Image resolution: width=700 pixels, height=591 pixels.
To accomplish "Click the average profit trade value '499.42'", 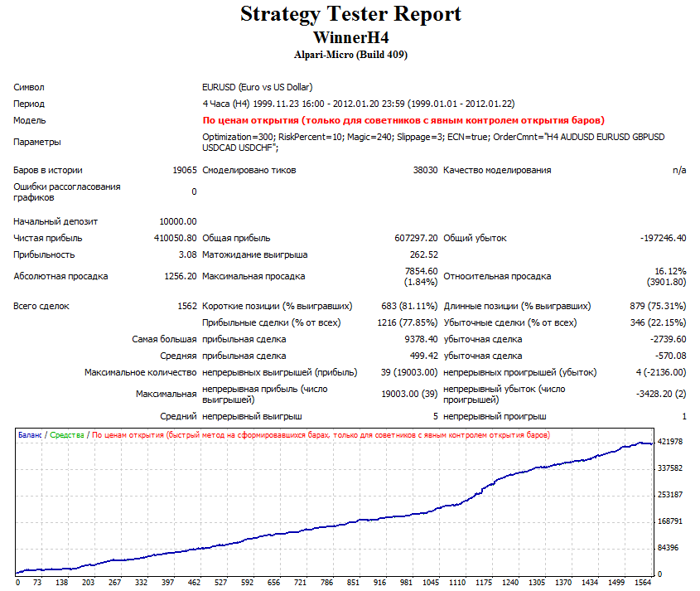I will pos(423,356).
